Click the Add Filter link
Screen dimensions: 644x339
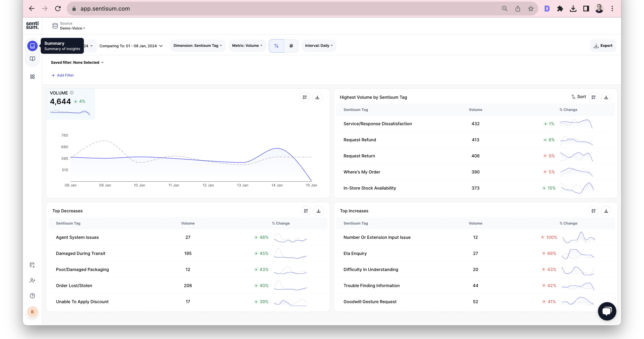pyautogui.click(x=62, y=75)
